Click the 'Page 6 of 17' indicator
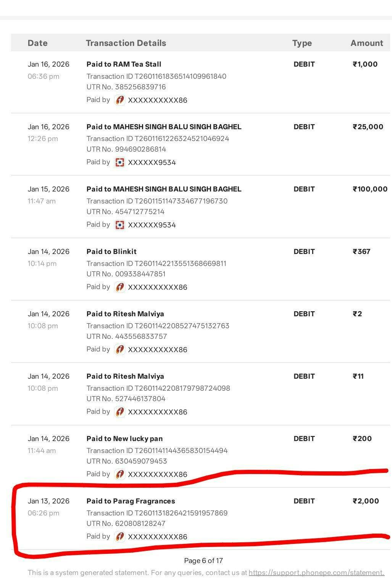The height and width of the screenshot is (584, 392). coord(203,561)
